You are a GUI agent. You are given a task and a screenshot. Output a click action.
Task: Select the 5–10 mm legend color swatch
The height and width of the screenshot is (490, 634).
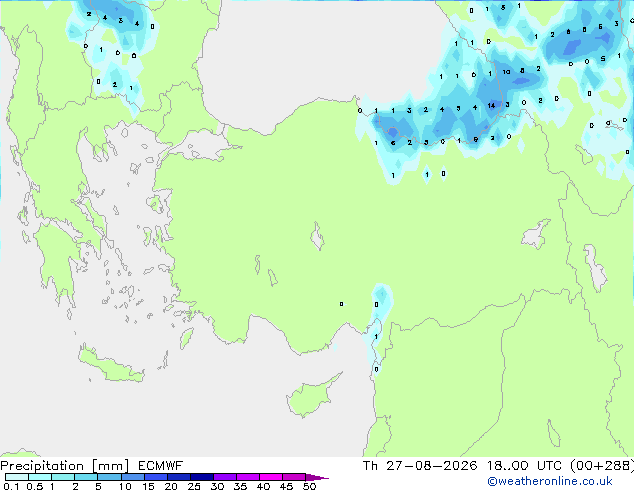[109, 477]
